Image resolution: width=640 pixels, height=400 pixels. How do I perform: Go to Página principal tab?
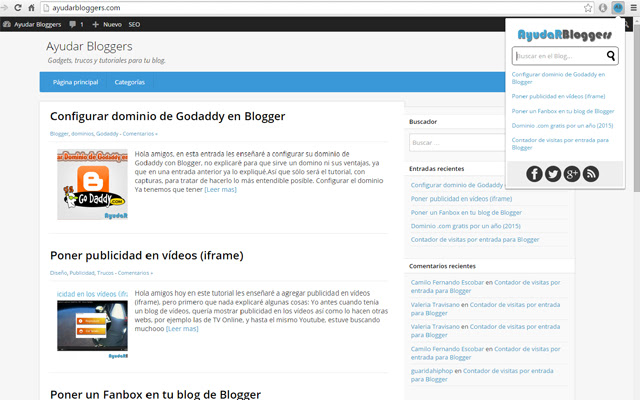click(76, 82)
